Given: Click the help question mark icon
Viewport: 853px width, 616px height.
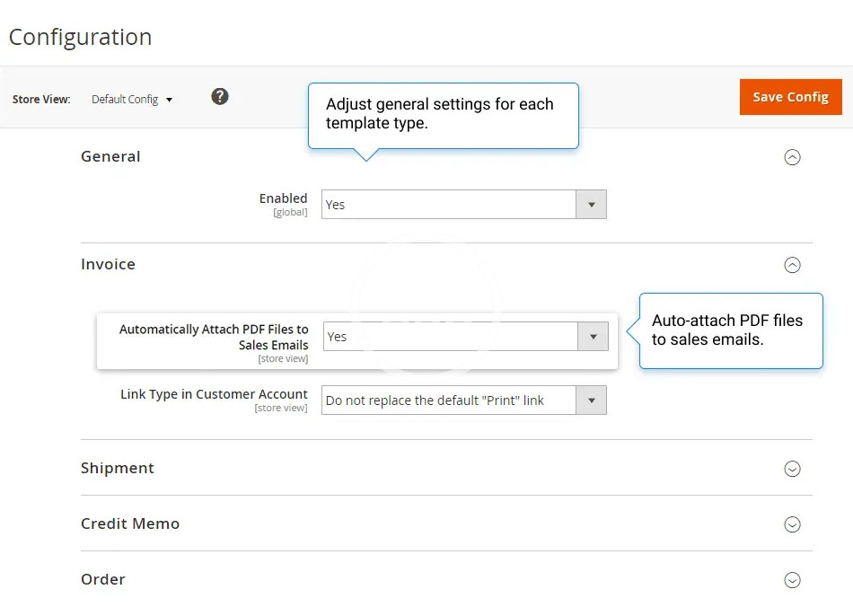Looking at the screenshot, I should click(220, 97).
